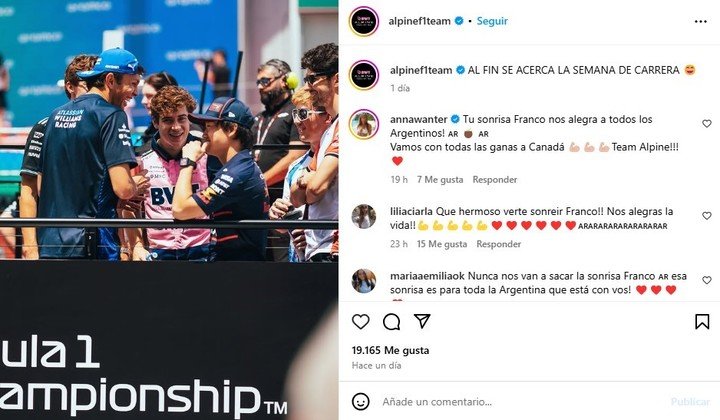
Task: Show the 15 Me gusta on liliaciarla's comment
Action: [442, 244]
